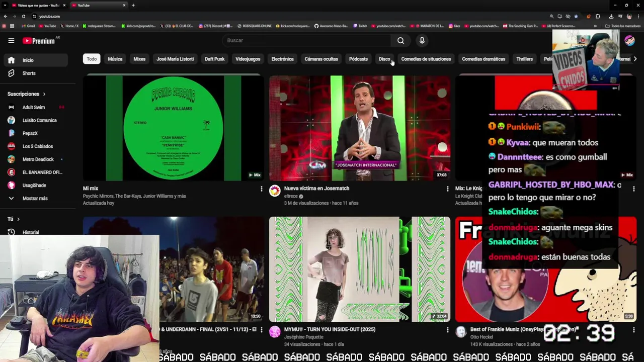The width and height of the screenshot is (644, 362).
Task: Advance the filter chips with the right arrow
Action: coord(635,59)
